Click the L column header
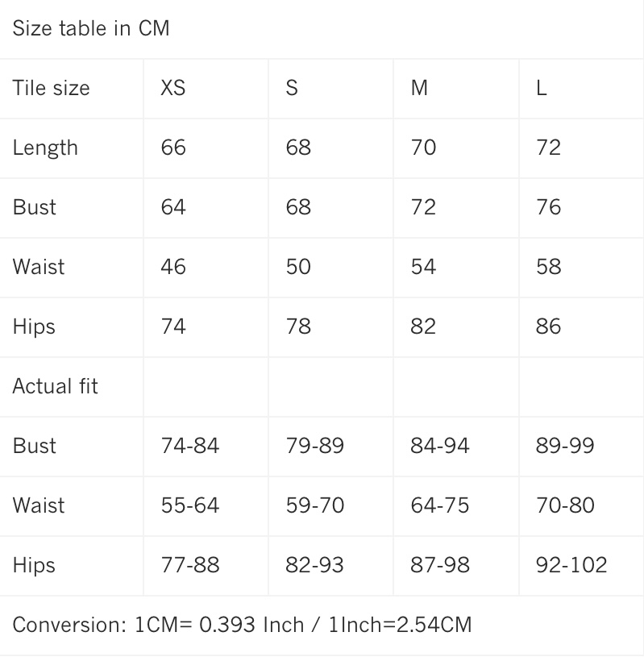The width and height of the screenshot is (644, 657). [x=542, y=88]
